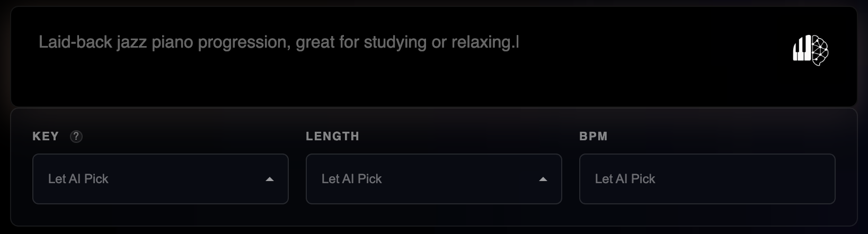Image resolution: width=868 pixels, height=234 pixels.
Task: Open the KEY dropdown
Action: [x=160, y=179]
